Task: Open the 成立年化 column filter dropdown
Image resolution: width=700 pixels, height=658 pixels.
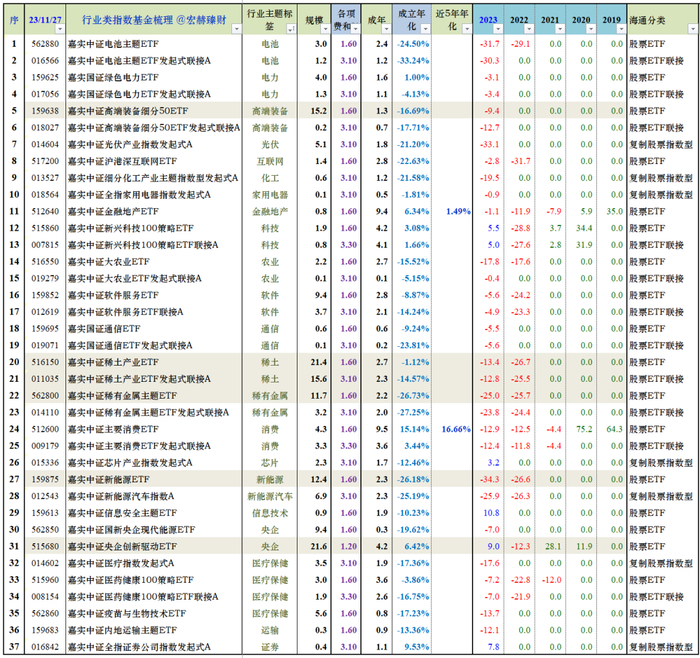Action: (x=425, y=29)
